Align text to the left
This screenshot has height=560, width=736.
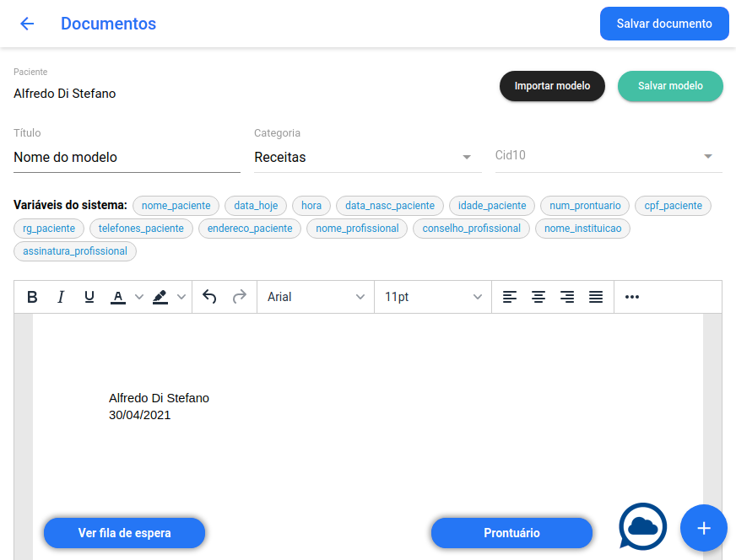click(510, 297)
